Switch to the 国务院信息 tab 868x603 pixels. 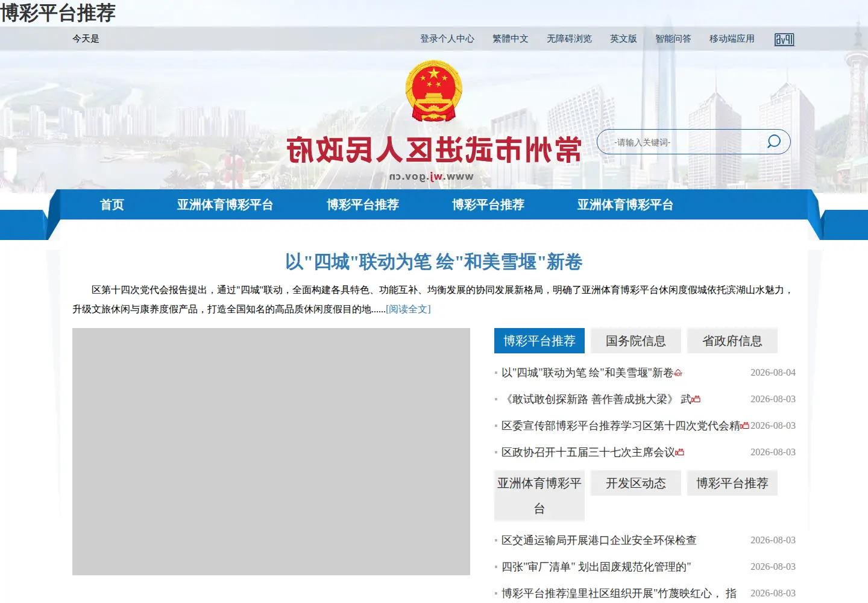click(636, 341)
